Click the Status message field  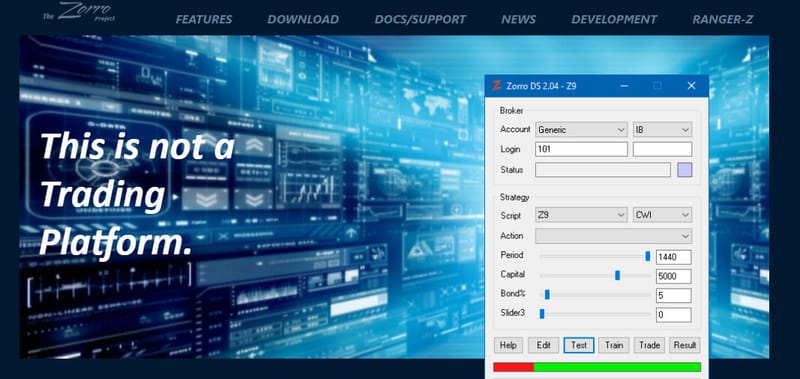click(603, 170)
